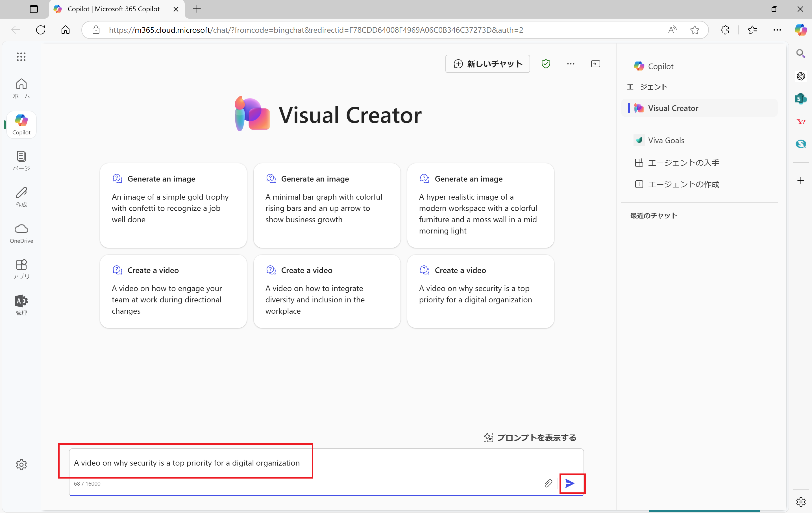Open 管理 admin in the left rail
The height and width of the screenshot is (513, 812).
(x=21, y=305)
